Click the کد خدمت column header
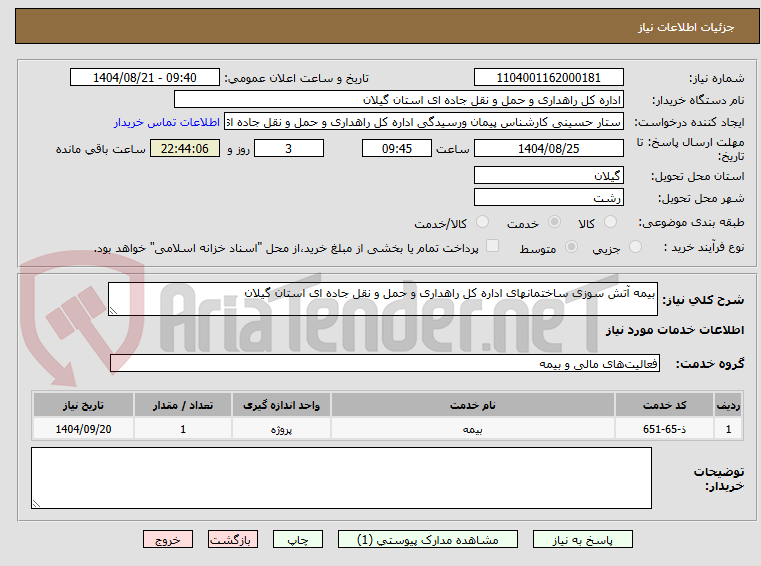The image size is (761, 566). [664, 405]
